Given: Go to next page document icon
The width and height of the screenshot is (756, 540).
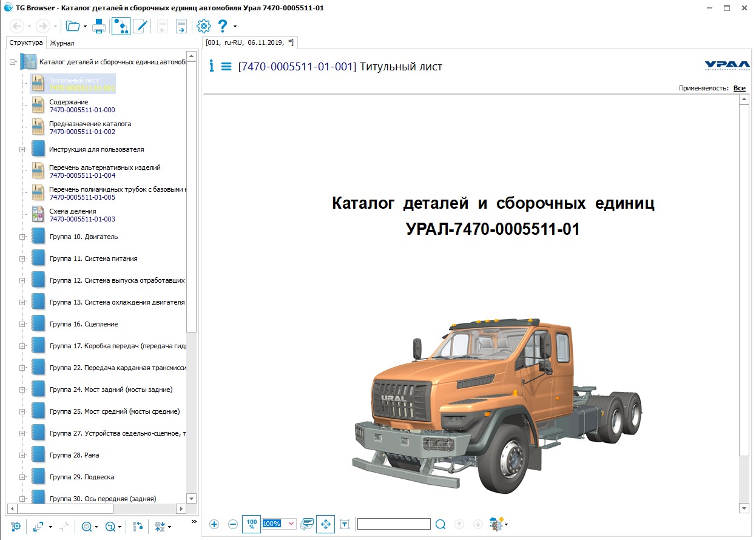Looking at the screenshot, I should click(181, 26).
